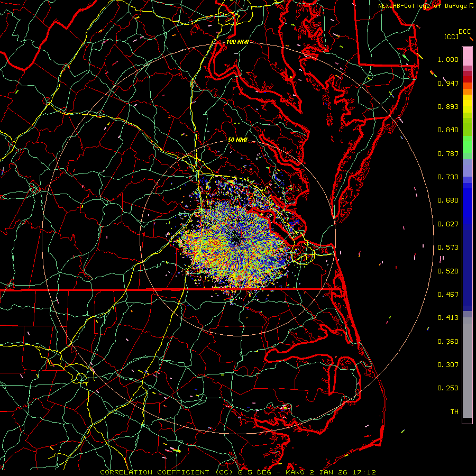Select the 100 NMI range ring label

(237, 42)
